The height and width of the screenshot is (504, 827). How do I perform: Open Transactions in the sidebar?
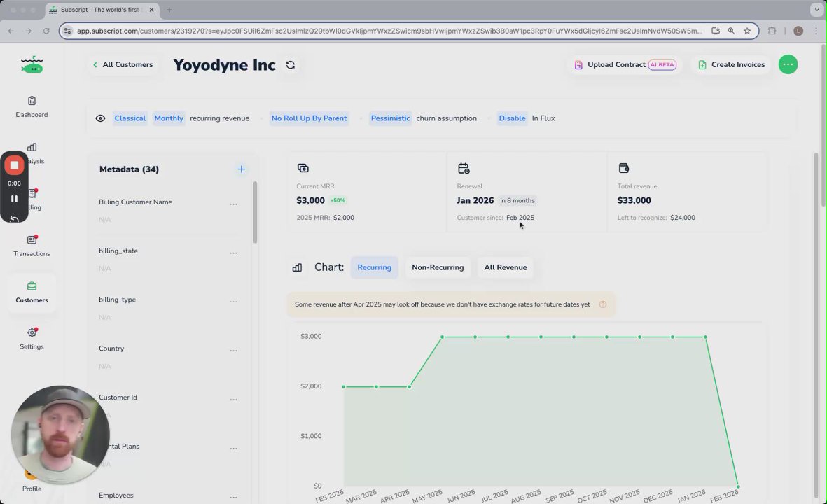[x=32, y=246]
